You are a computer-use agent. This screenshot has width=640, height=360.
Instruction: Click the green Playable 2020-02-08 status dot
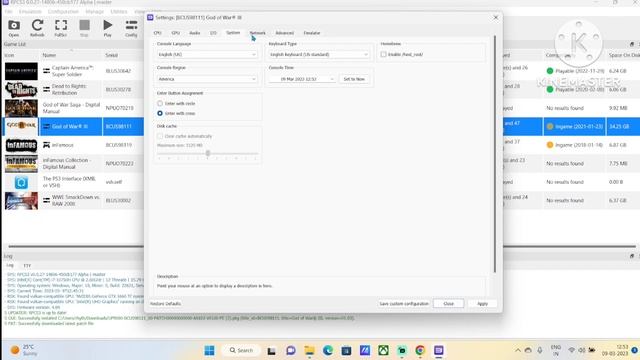point(550,89)
